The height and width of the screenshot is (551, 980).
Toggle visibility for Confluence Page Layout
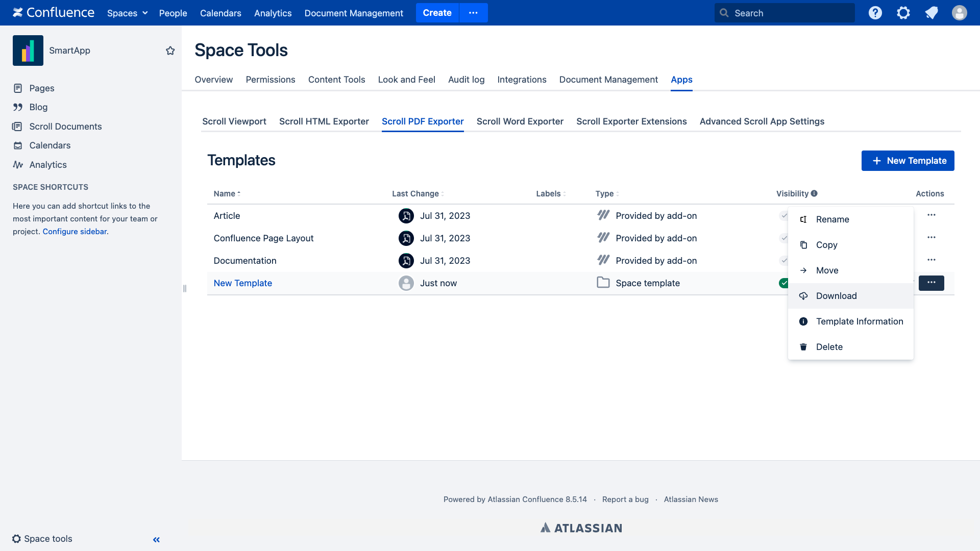(783, 238)
